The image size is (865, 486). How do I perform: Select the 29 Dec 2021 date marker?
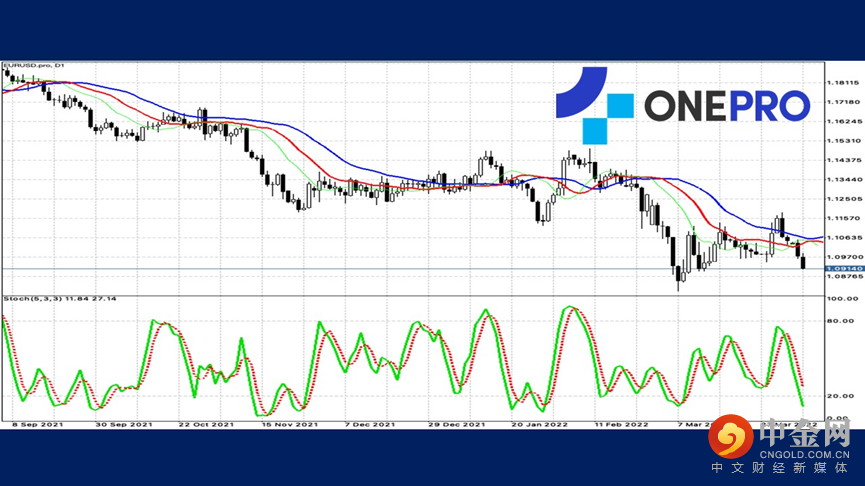456,424
